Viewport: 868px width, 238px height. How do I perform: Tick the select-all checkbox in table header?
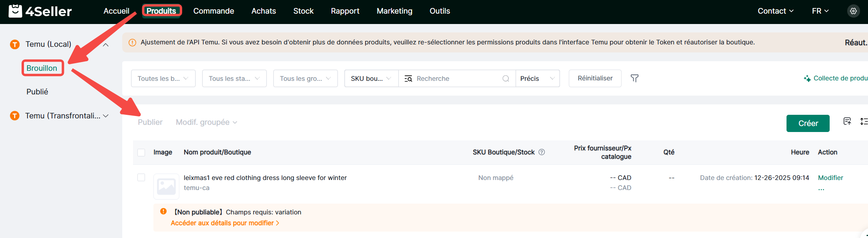(x=141, y=152)
